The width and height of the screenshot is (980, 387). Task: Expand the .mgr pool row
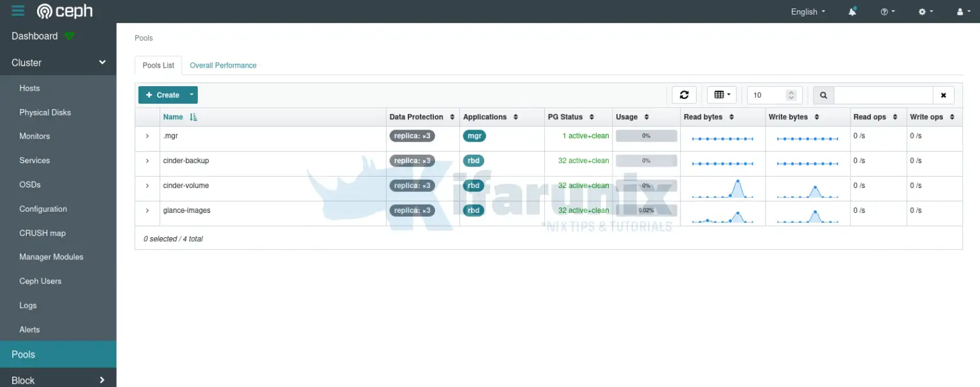click(146, 136)
